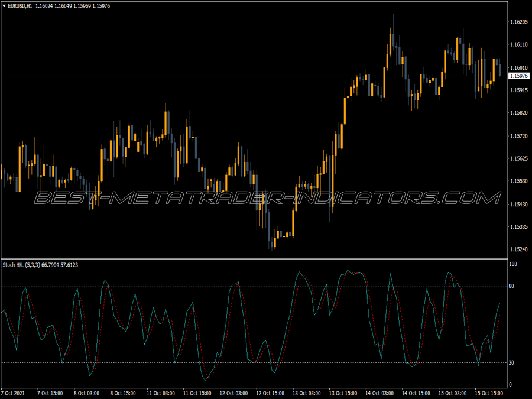Select the 14 Oct 15:00 time label
The height and width of the screenshot is (399, 532).
tap(416, 394)
